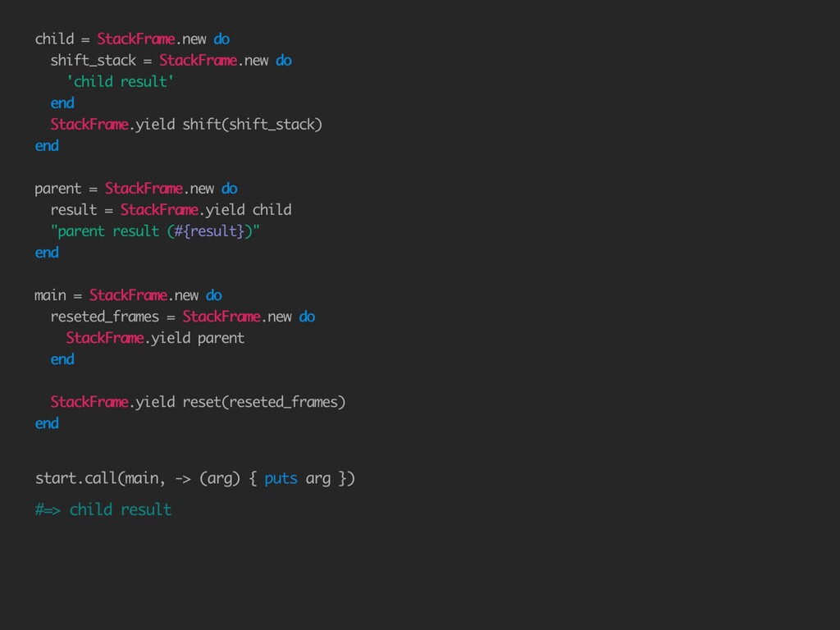Click "StackFrame.yield shift(shift_stack)" line
840x630 pixels.
(186, 125)
